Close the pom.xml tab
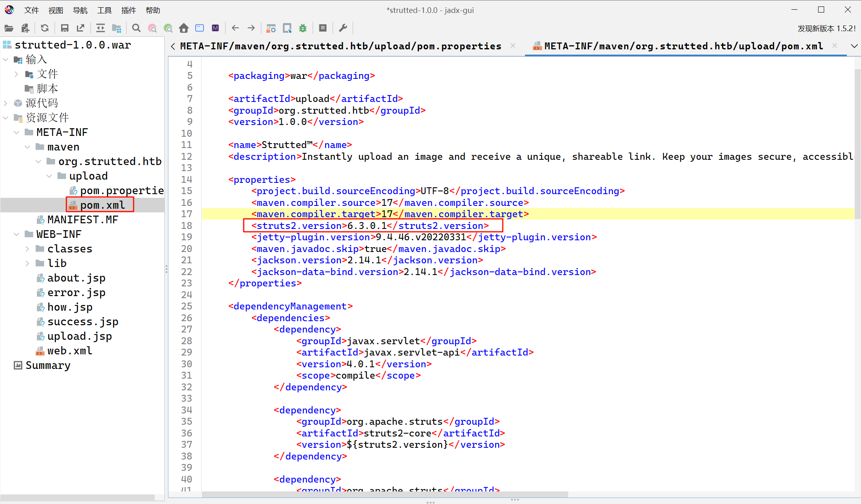Viewport: 861px width, 504px height. (x=834, y=46)
